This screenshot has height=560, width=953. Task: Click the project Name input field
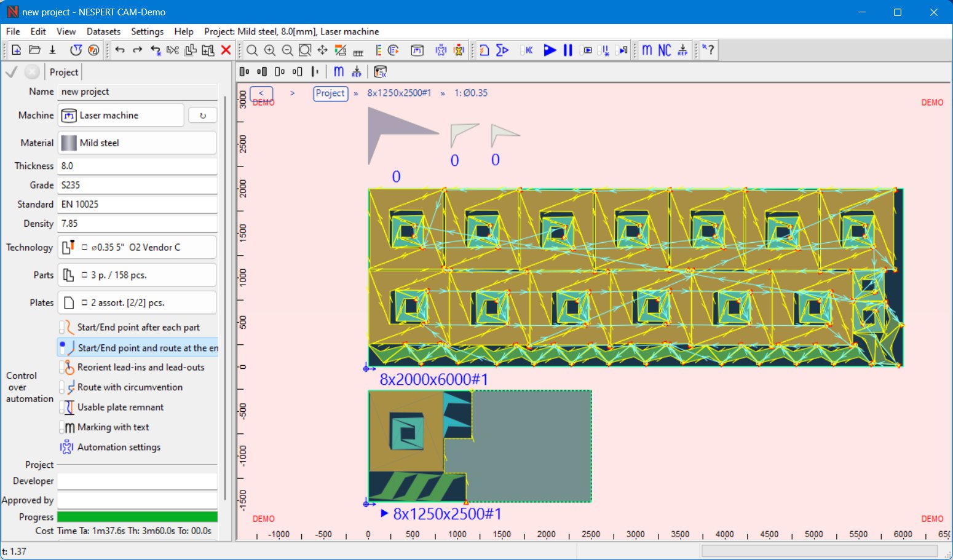pyautogui.click(x=138, y=92)
